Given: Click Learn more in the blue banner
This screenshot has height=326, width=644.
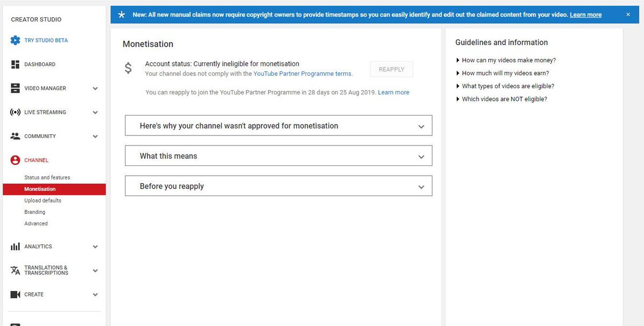Looking at the screenshot, I should point(586,15).
